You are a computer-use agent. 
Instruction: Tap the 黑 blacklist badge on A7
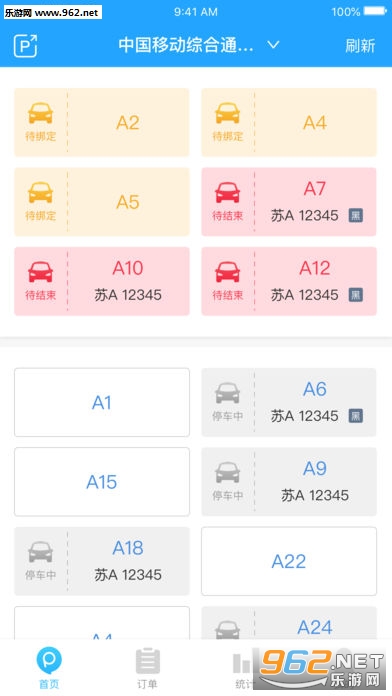[356, 215]
